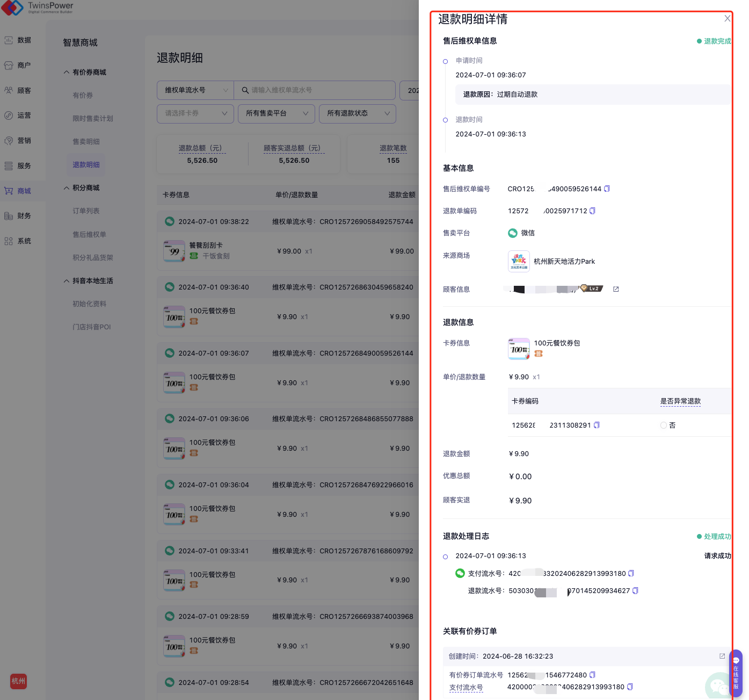
Task: Expand the 所有退款状态 filter dropdown
Action: tap(357, 113)
